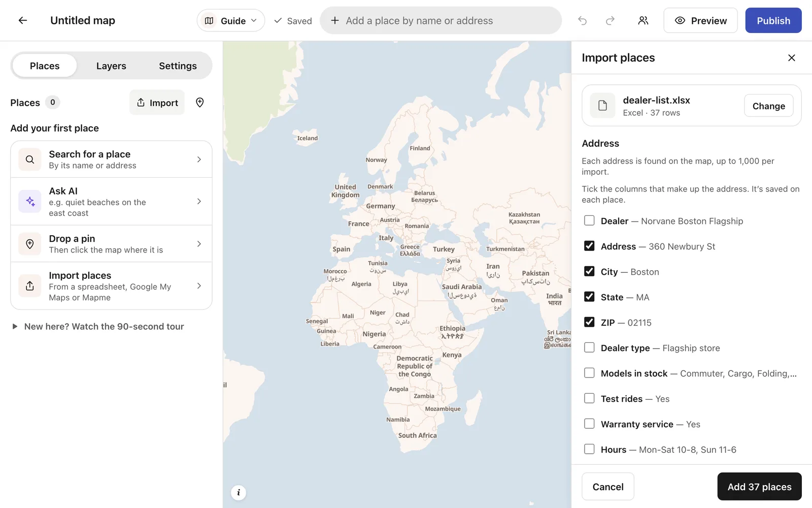Click the Import button in Places header
This screenshot has height=508, width=812.
pyautogui.click(x=157, y=103)
